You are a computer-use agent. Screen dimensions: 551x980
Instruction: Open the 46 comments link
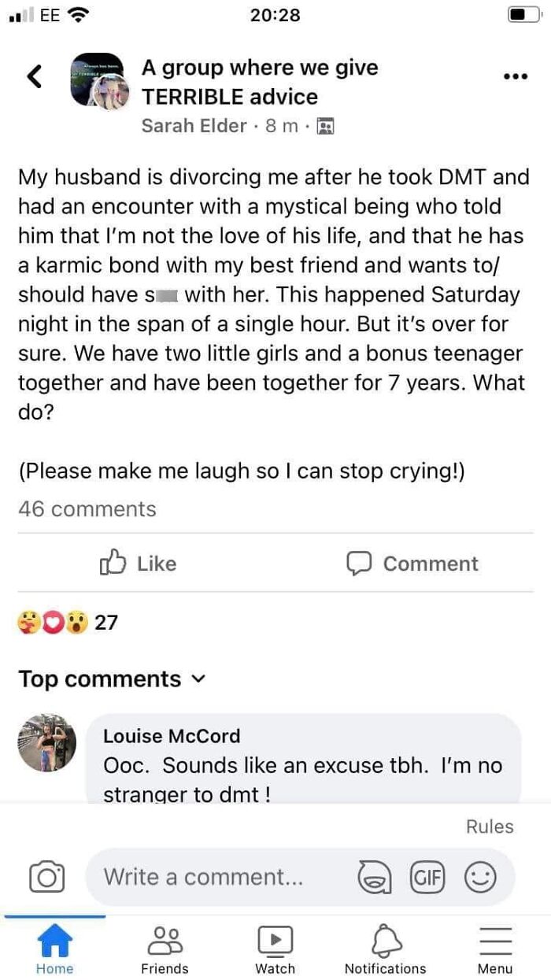point(87,509)
